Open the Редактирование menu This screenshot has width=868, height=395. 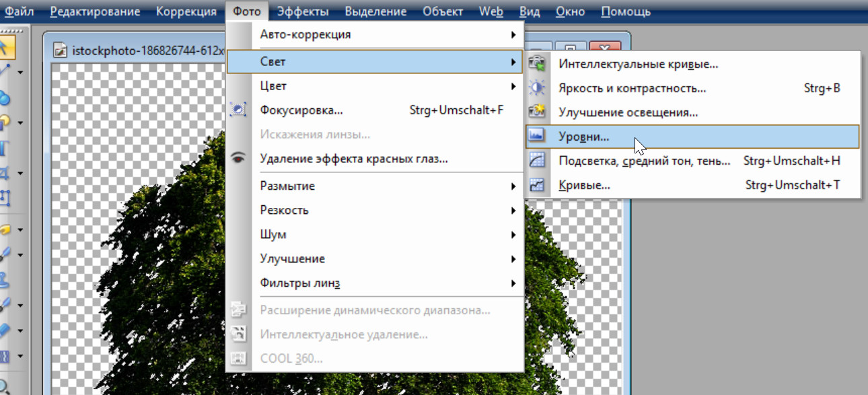[95, 11]
